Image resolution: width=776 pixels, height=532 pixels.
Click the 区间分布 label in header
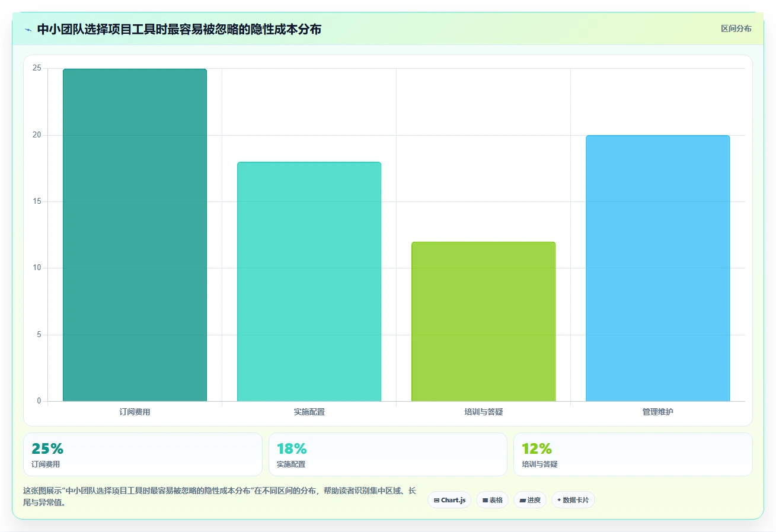736,28
